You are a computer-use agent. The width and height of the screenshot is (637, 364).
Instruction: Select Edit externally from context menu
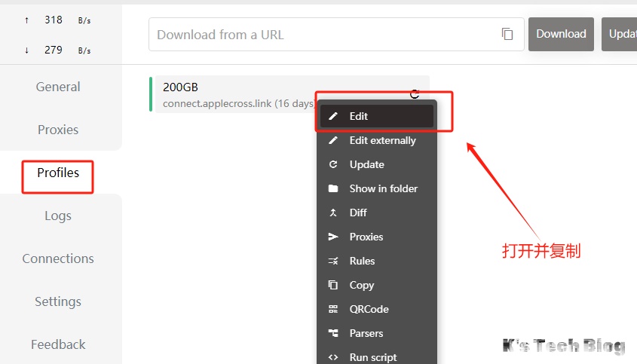coord(382,140)
